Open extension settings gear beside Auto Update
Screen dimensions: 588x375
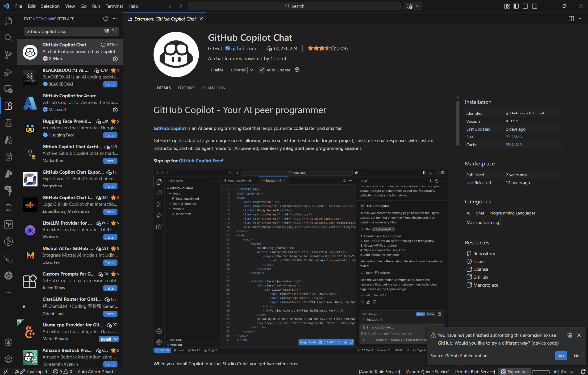(297, 70)
